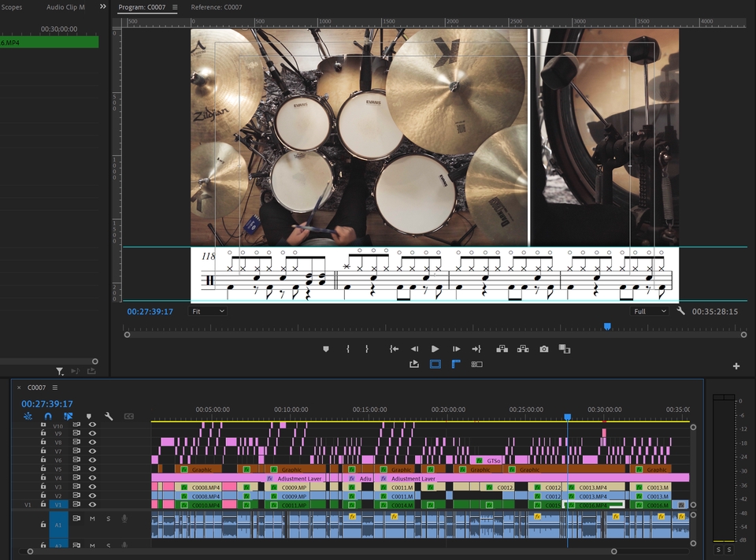Lock track V8 with padlock icon
Image resolution: width=756 pixels, height=560 pixels.
pos(43,442)
